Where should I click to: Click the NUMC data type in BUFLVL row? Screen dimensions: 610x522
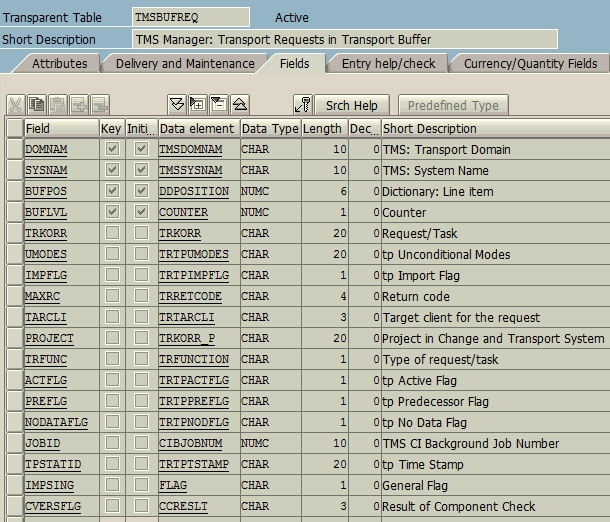click(255, 212)
